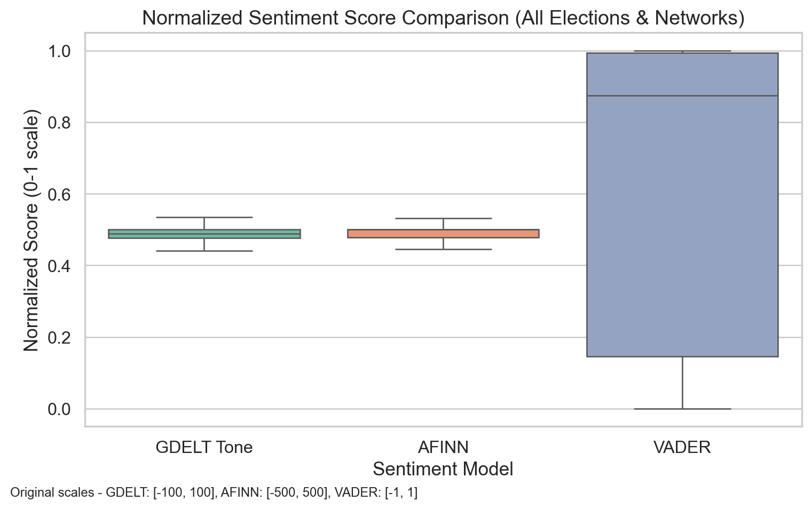Click the 0.0 y-axis tick label

(x=60, y=409)
